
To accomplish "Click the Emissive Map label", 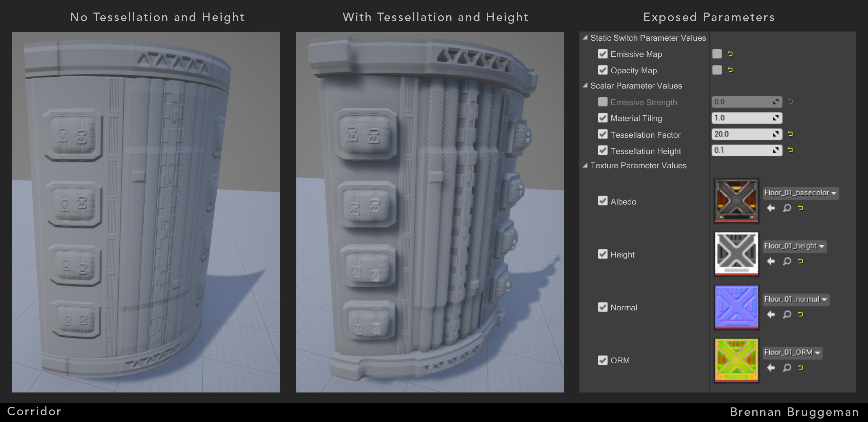I will tap(636, 54).
